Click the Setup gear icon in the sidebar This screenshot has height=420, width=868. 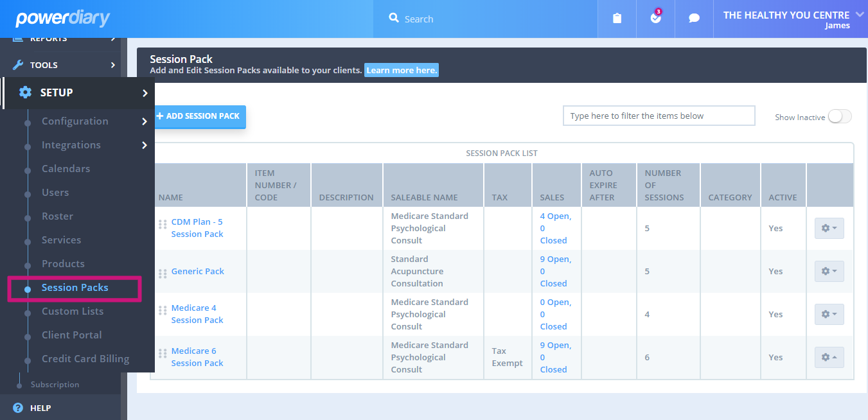tap(25, 92)
